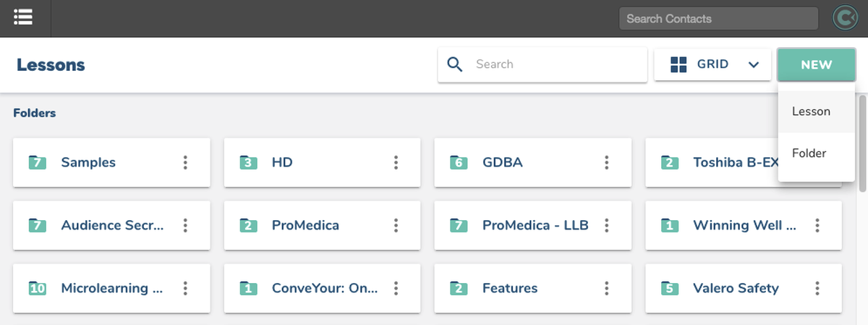The height and width of the screenshot is (325, 868).
Task: Expand the GRID view dropdown
Action: pos(712,64)
